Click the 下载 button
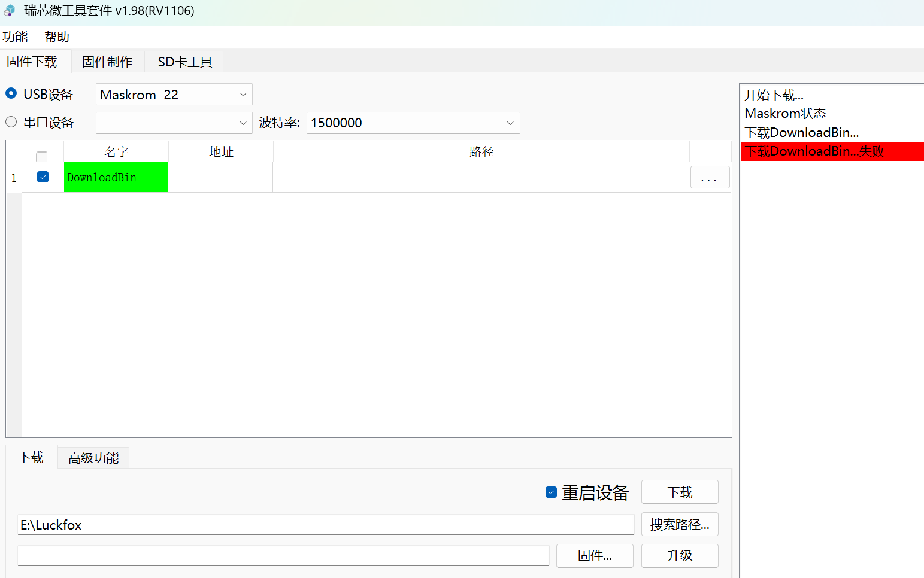The image size is (924, 578). 680,492
